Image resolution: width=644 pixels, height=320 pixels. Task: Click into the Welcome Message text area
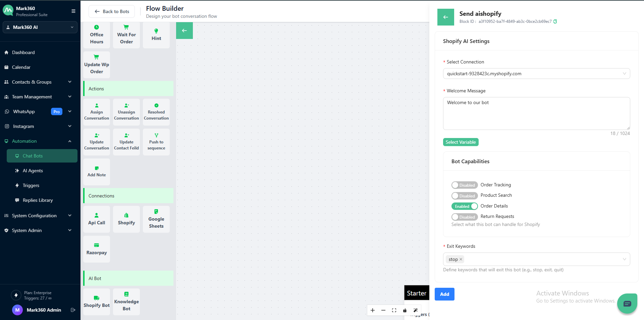click(536, 113)
